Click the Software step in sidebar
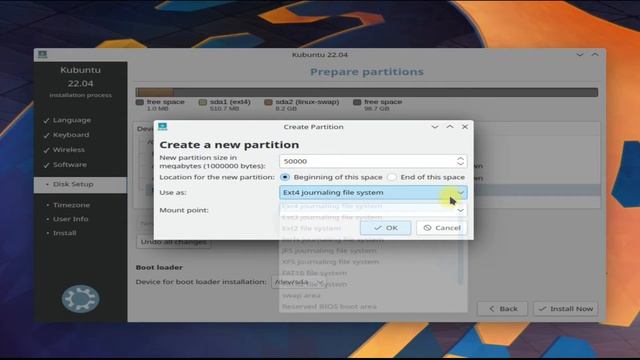The height and width of the screenshot is (360, 640). (x=70, y=164)
